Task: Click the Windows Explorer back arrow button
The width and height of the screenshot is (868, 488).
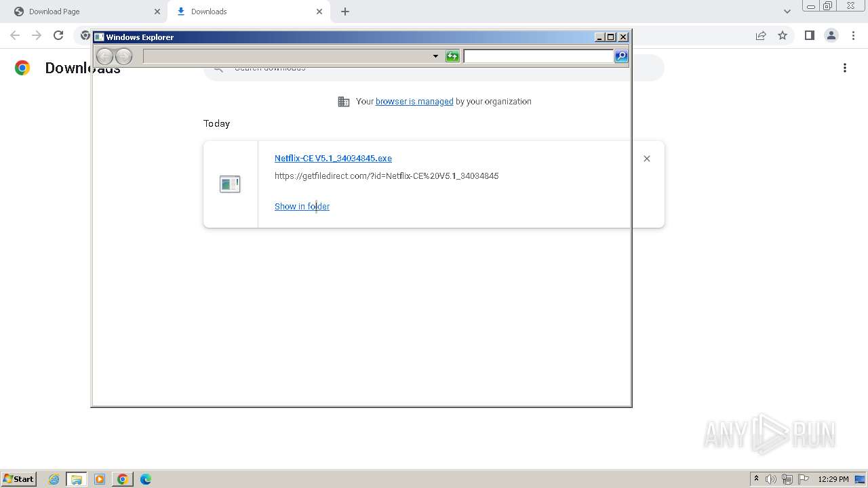Action: click(104, 56)
